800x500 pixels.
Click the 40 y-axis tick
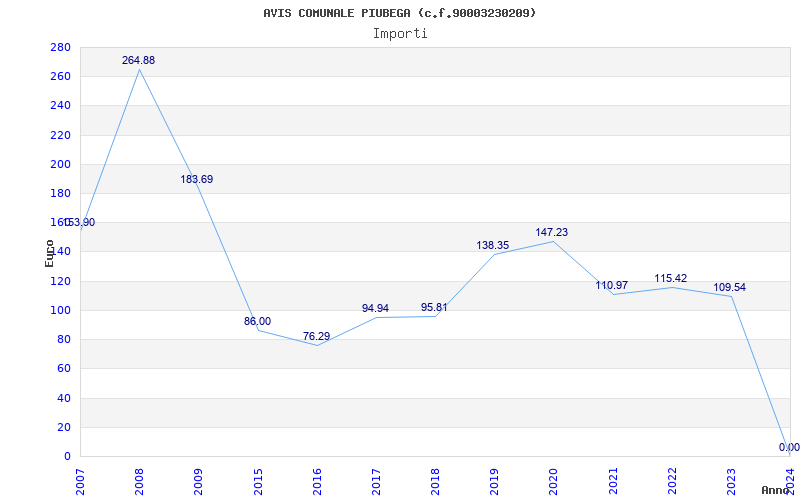[x=64, y=398]
